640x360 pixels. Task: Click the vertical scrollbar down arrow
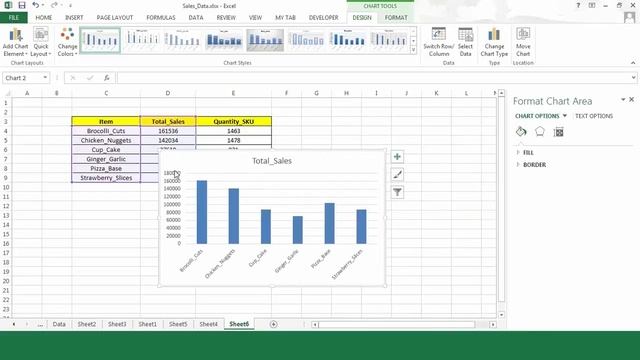pyautogui.click(x=501, y=315)
